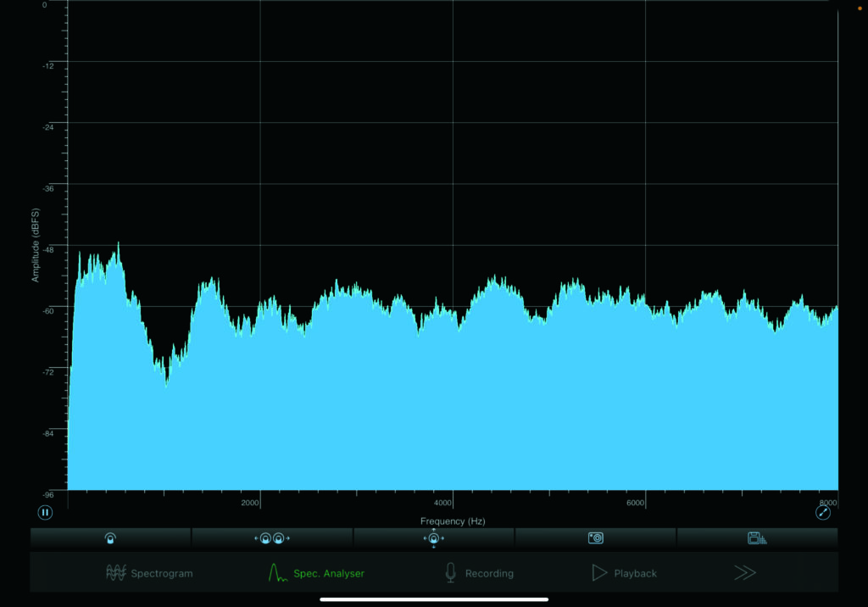The image size is (868, 607).
Task: Click the 2000 Hz frequency tick label
Action: click(x=250, y=503)
